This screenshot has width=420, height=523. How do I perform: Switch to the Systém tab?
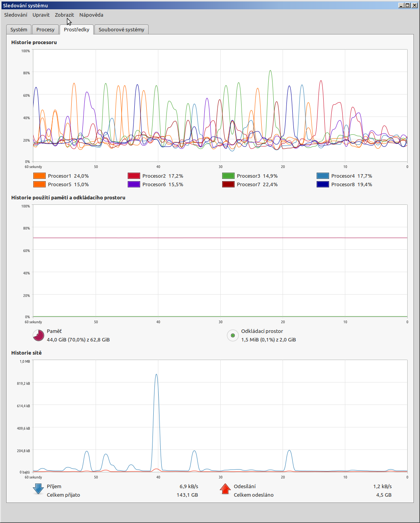pos(19,29)
